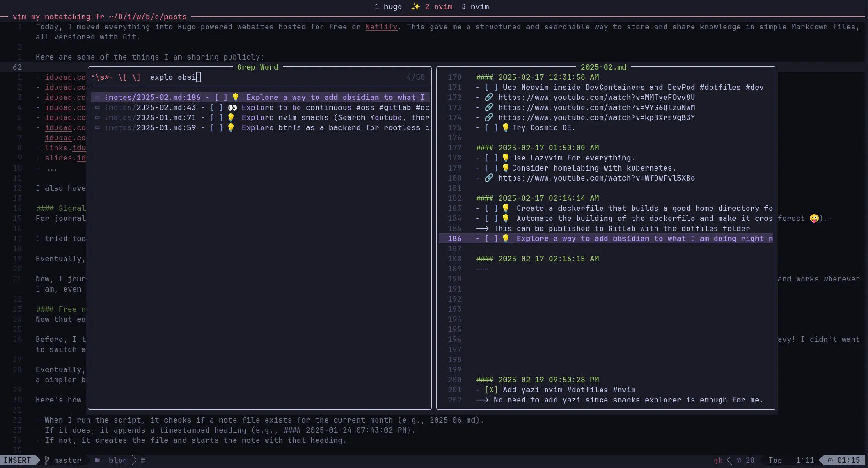Viewport: 868px width, 468px height.
Task: Click file icon of result 2025-01.md:59
Action: (x=98, y=127)
